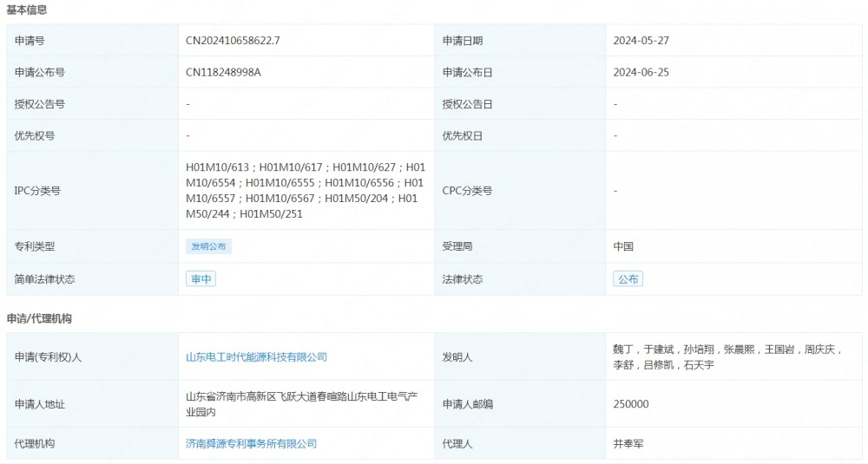
Task: Click the 审中 legal status tag
Action: [201, 279]
